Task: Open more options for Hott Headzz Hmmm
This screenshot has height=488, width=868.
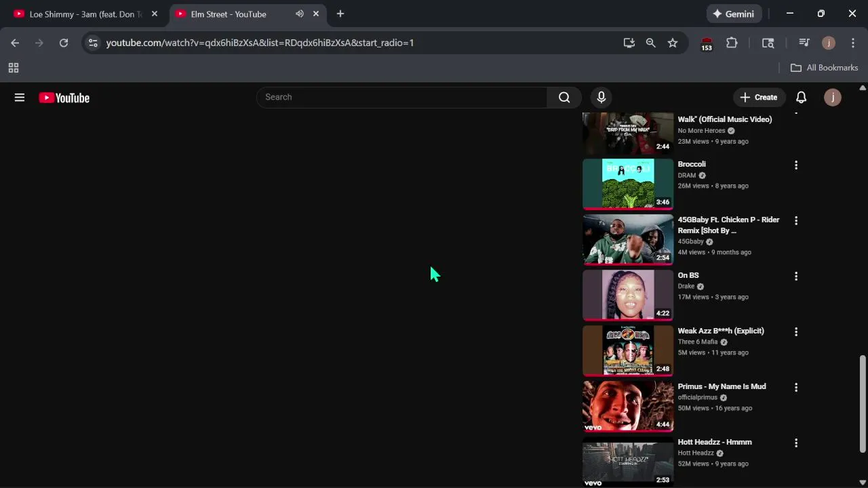Action: (x=796, y=443)
